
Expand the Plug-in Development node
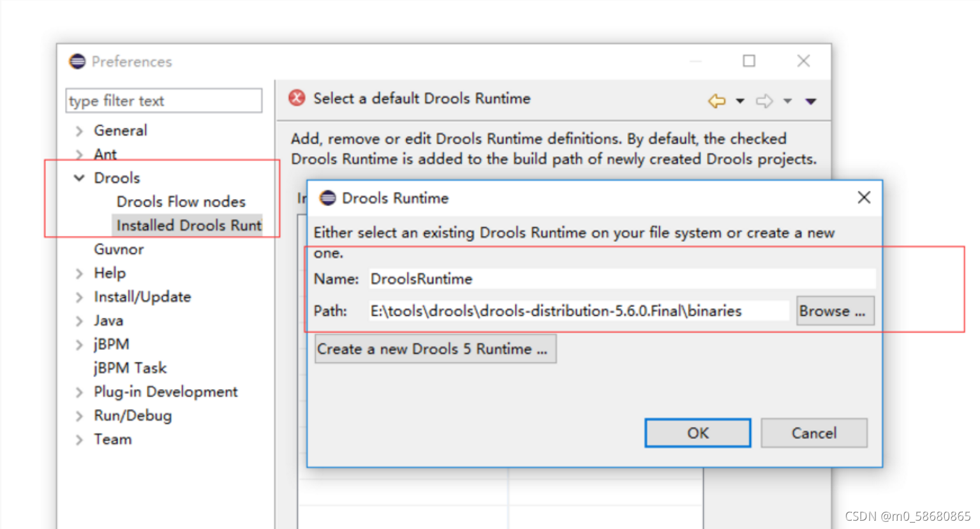click(79, 392)
